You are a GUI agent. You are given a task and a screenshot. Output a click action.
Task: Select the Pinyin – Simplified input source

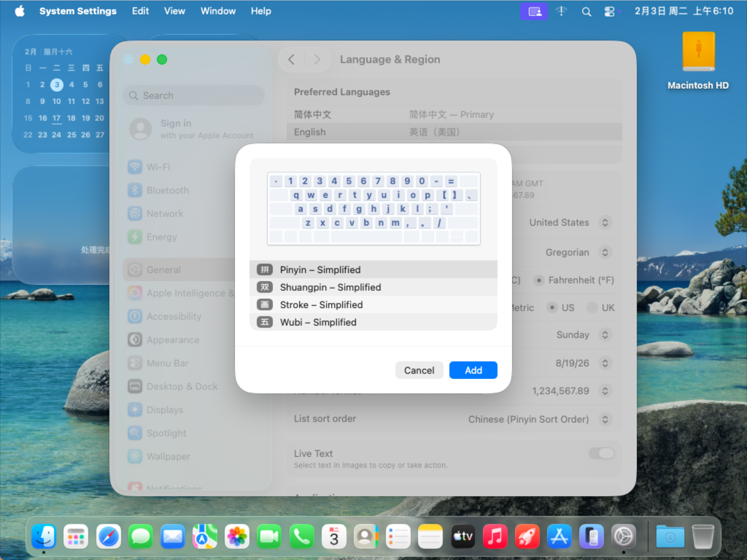pos(320,270)
